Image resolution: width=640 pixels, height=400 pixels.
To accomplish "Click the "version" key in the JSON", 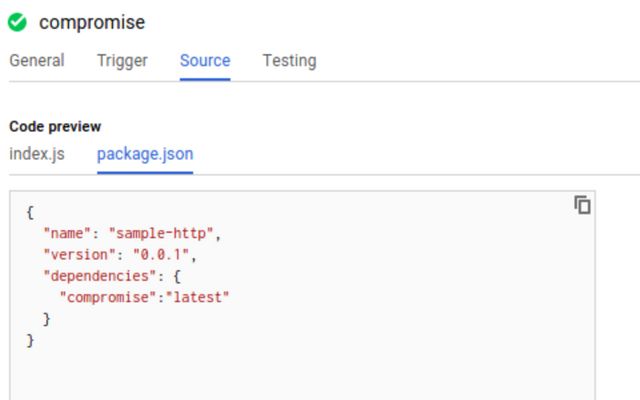I will tap(79, 255).
